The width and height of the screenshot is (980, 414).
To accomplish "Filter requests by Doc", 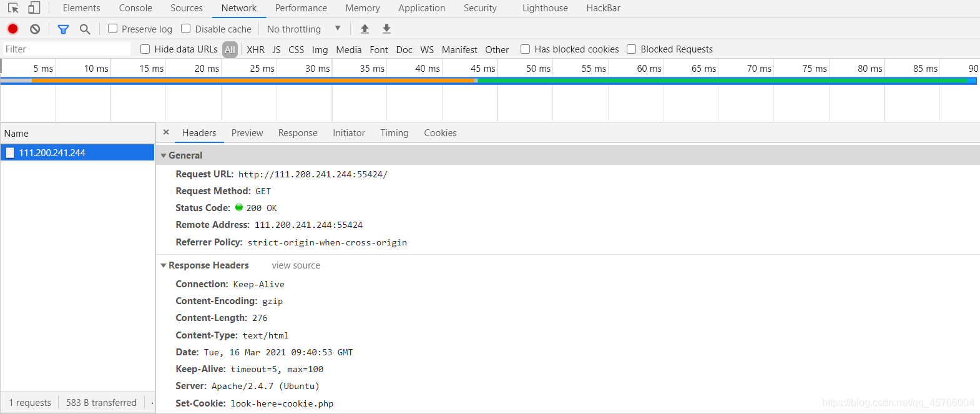I will click(404, 49).
